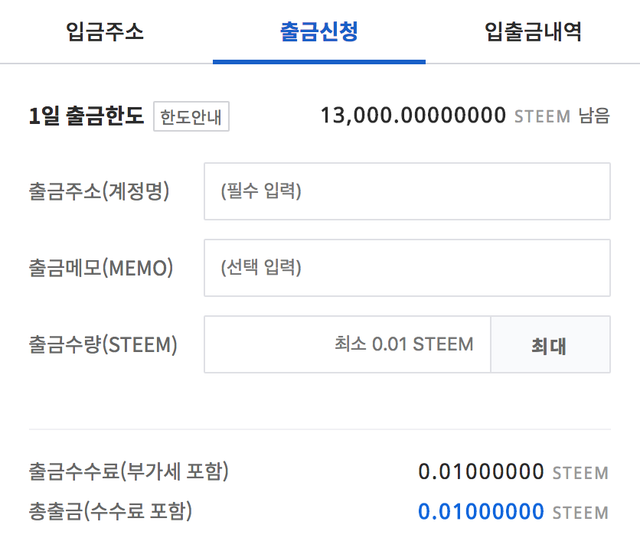
Task: Switch to the 입금주소 tab
Action: [105, 31]
